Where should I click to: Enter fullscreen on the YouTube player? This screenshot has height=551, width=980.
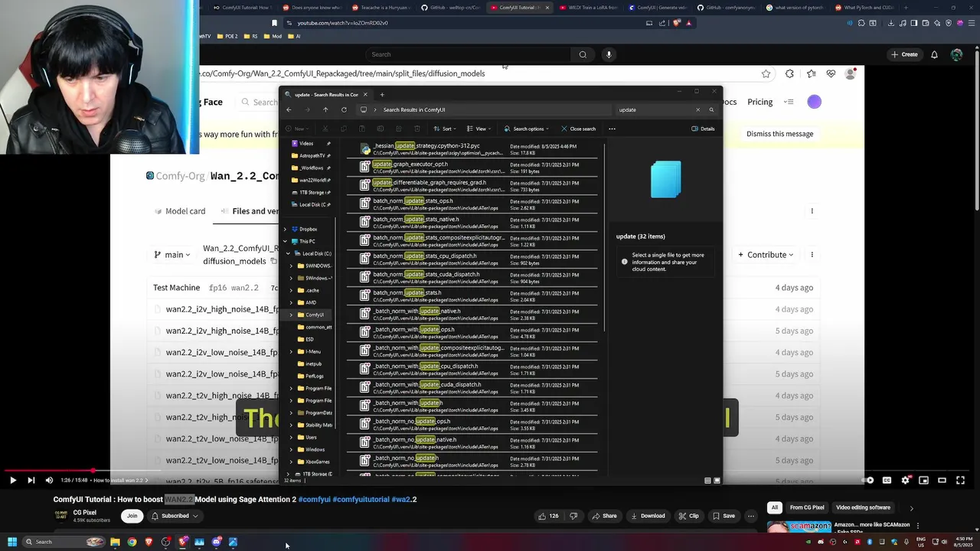tap(960, 481)
